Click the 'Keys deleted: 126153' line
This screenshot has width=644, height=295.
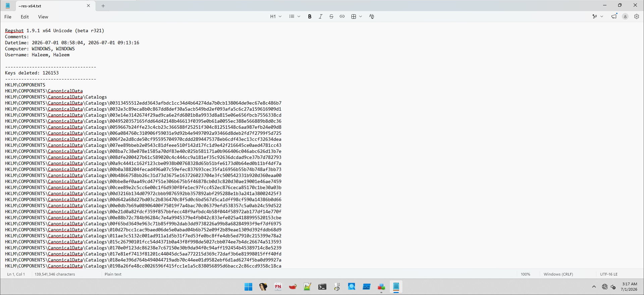(32, 73)
